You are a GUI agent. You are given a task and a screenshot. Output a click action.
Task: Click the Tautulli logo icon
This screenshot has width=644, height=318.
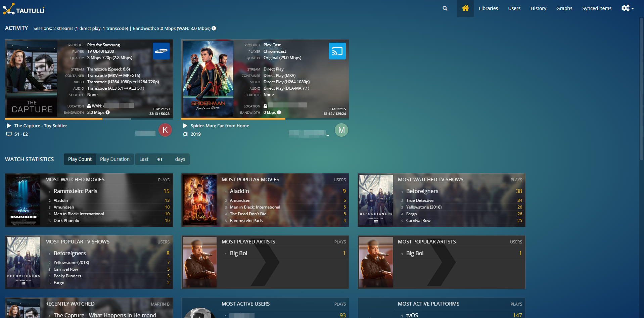[x=9, y=9]
